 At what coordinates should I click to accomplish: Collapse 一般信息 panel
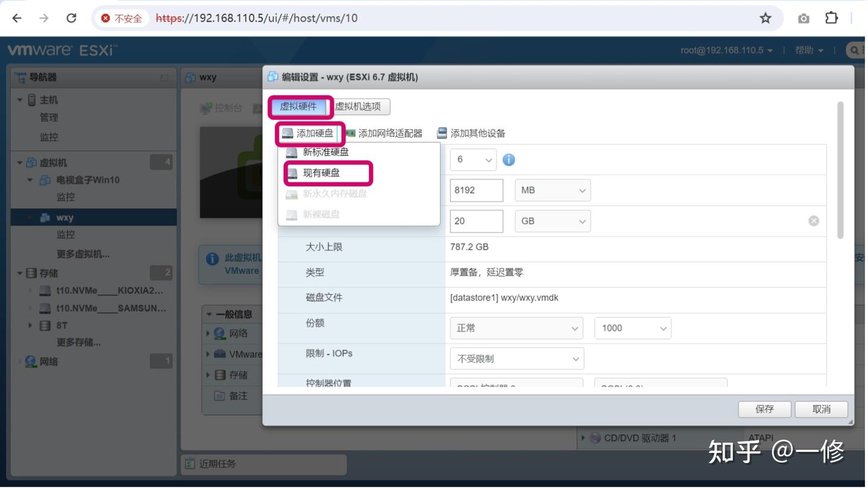click(x=209, y=314)
